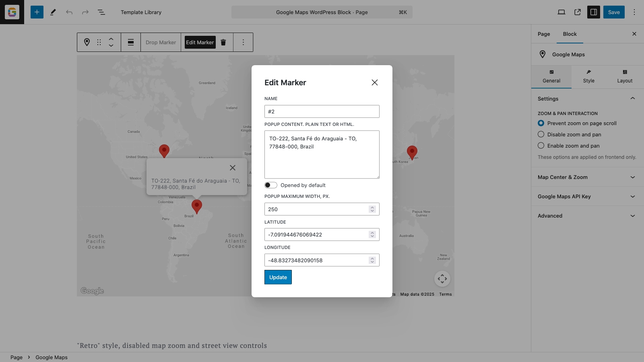Open the Style tab
This screenshot has height=362, width=644.
[589, 76]
